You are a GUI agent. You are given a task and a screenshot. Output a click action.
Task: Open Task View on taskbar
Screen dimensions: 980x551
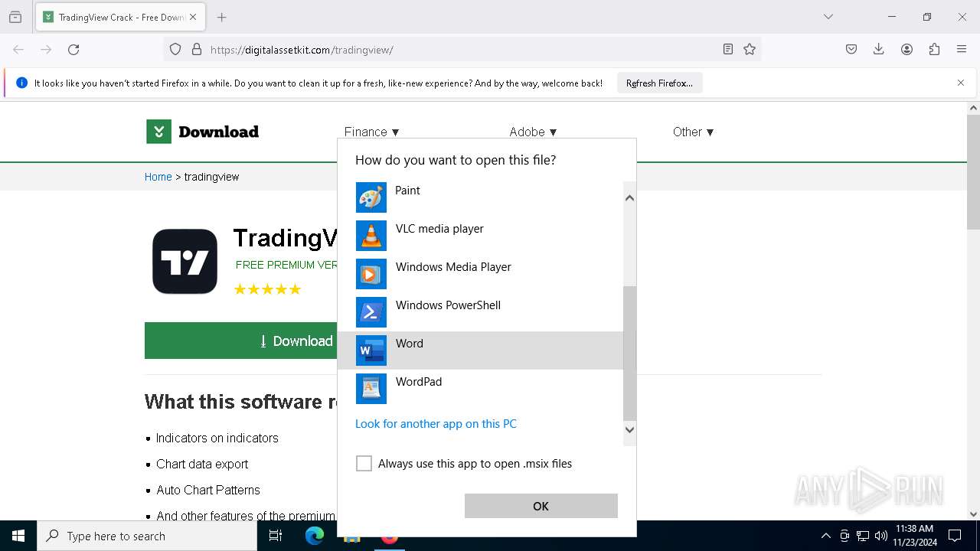[276, 536]
